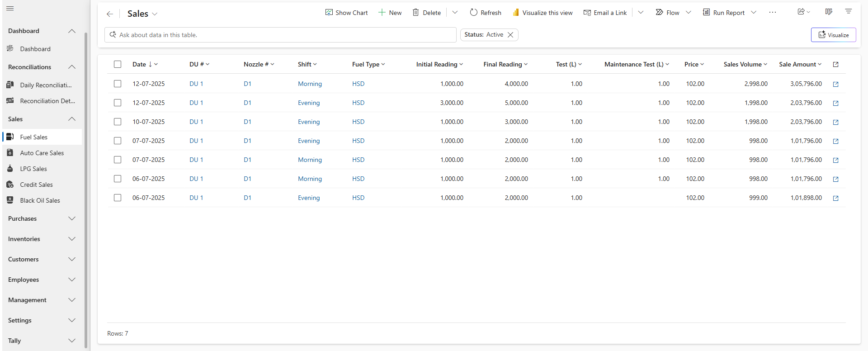Screen dimensions: 868x351
Task: Click Delete in the command bar
Action: click(426, 13)
